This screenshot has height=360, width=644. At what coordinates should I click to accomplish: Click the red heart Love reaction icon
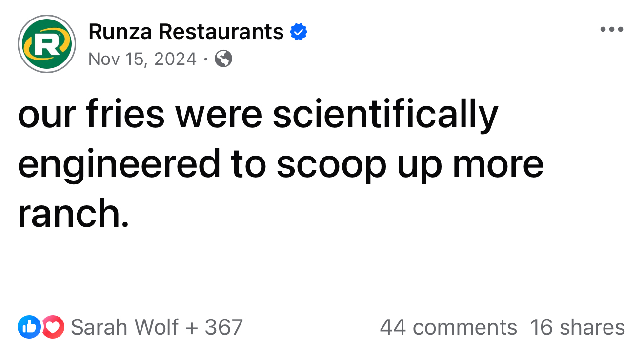(x=53, y=327)
